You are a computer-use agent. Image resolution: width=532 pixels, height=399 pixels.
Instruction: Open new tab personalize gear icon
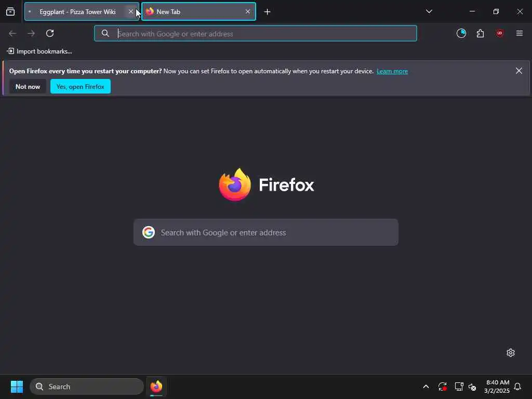tap(511, 353)
